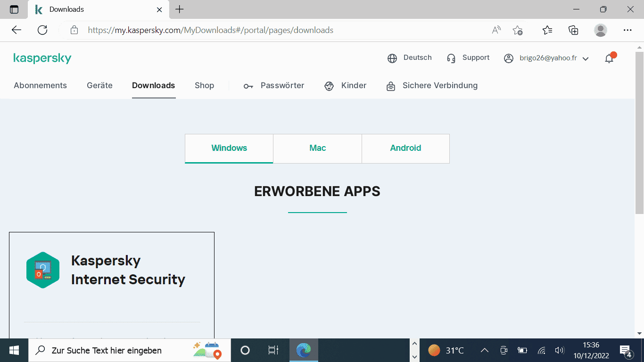This screenshot has height=362, width=644.
Task: Open the Shop menu item
Action: pyautogui.click(x=204, y=86)
